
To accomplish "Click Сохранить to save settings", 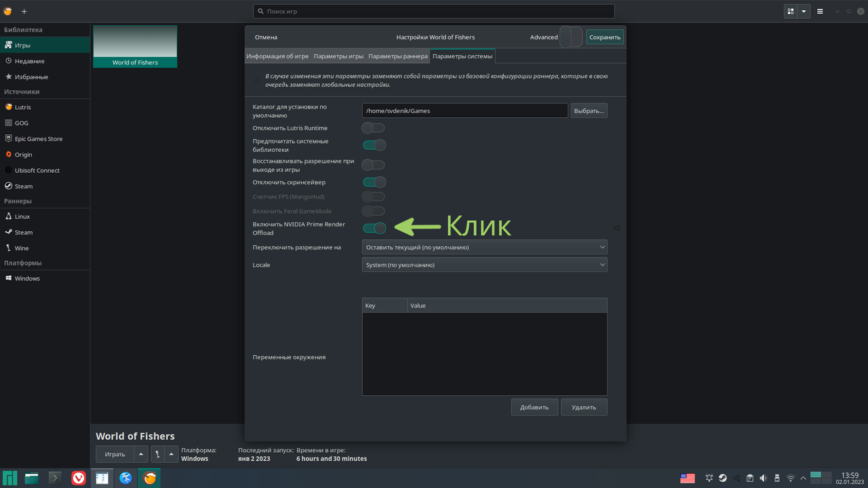I will coord(605,37).
